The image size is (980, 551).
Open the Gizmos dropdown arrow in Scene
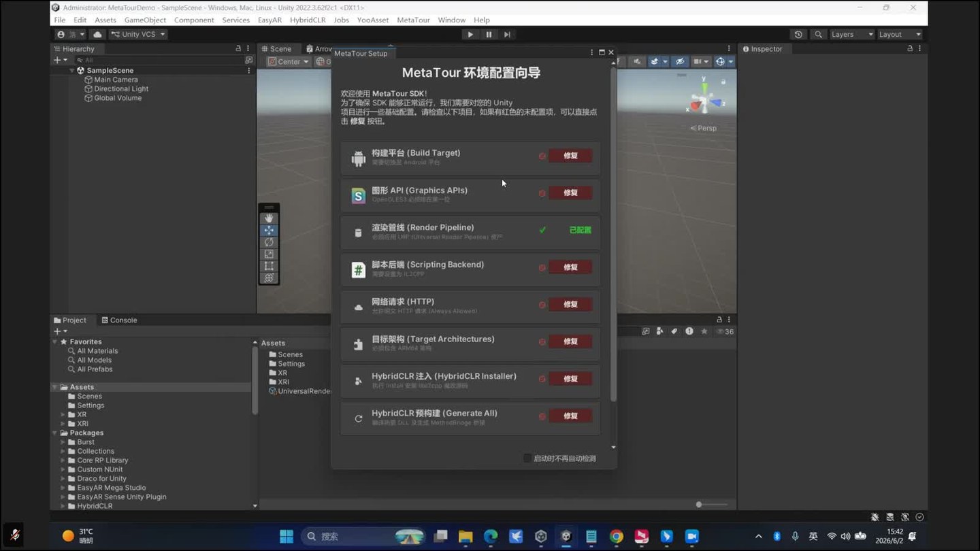[731, 61]
